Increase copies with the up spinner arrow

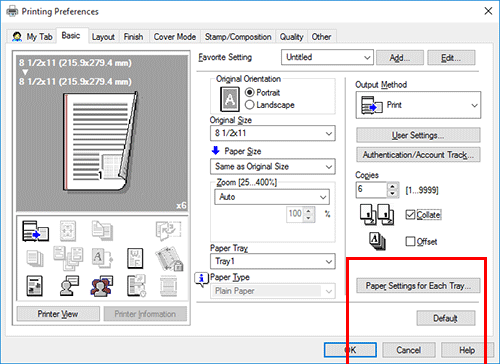coord(393,186)
